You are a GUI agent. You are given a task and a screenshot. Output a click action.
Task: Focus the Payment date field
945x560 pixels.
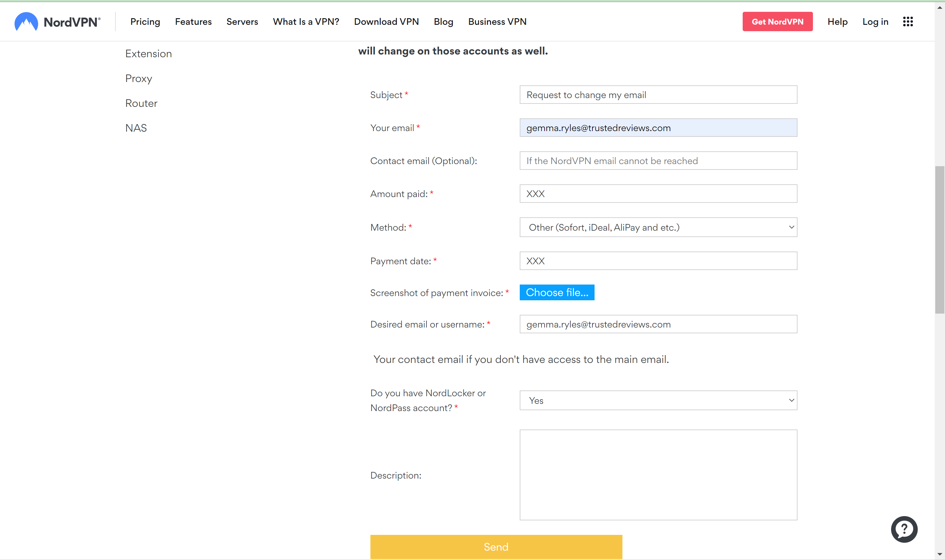click(x=658, y=261)
